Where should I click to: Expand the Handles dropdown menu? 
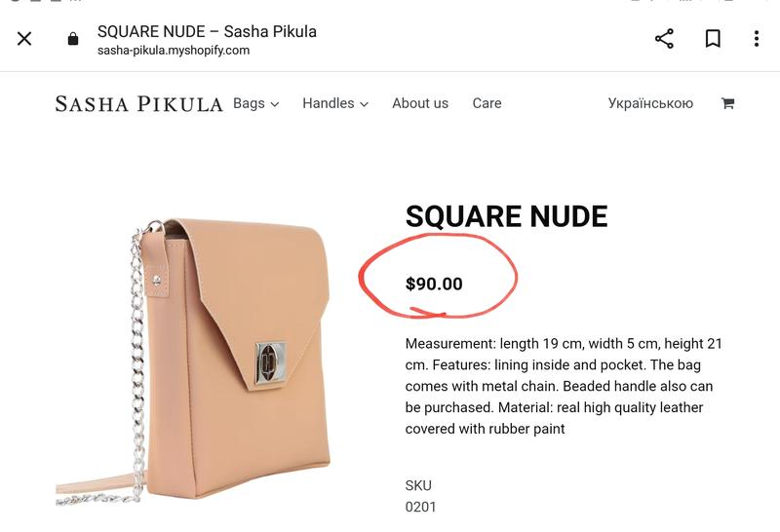335,103
